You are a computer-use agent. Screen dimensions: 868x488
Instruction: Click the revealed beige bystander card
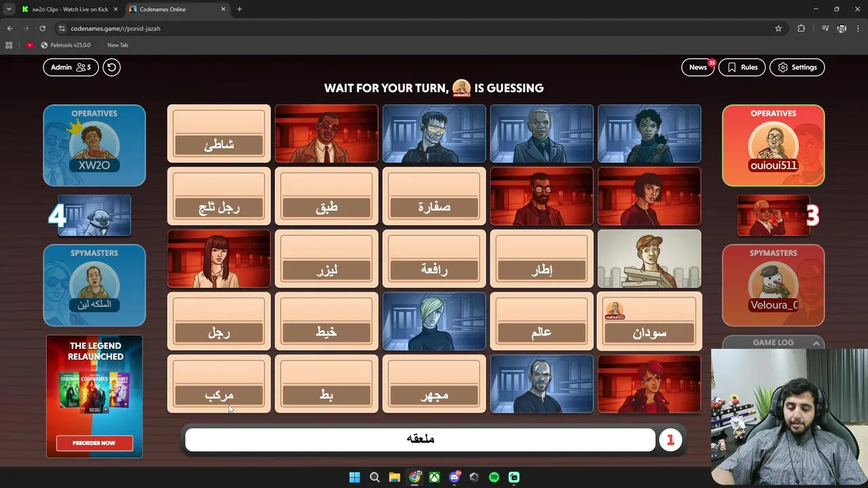pos(649,259)
